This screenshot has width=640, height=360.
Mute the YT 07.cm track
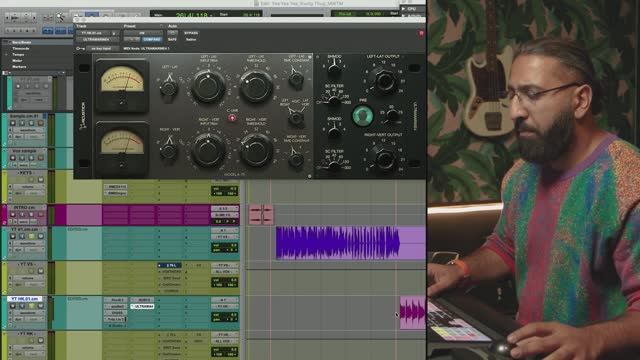pyautogui.click(x=40, y=237)
